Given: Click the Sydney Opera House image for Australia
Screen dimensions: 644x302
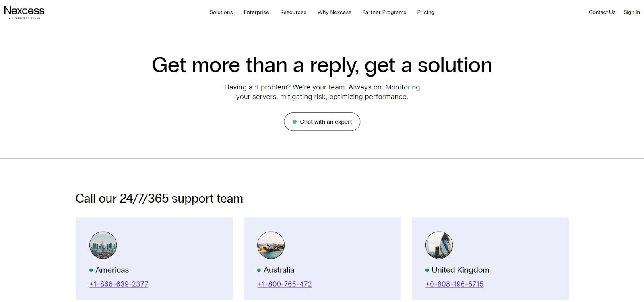Looking at the screenshot, I should (271, 245).
